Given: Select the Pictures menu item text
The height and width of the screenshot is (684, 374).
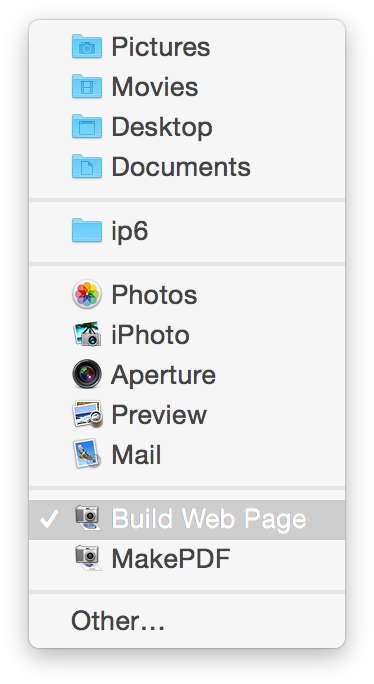Looking at the screenshot, I should (161, 47).
